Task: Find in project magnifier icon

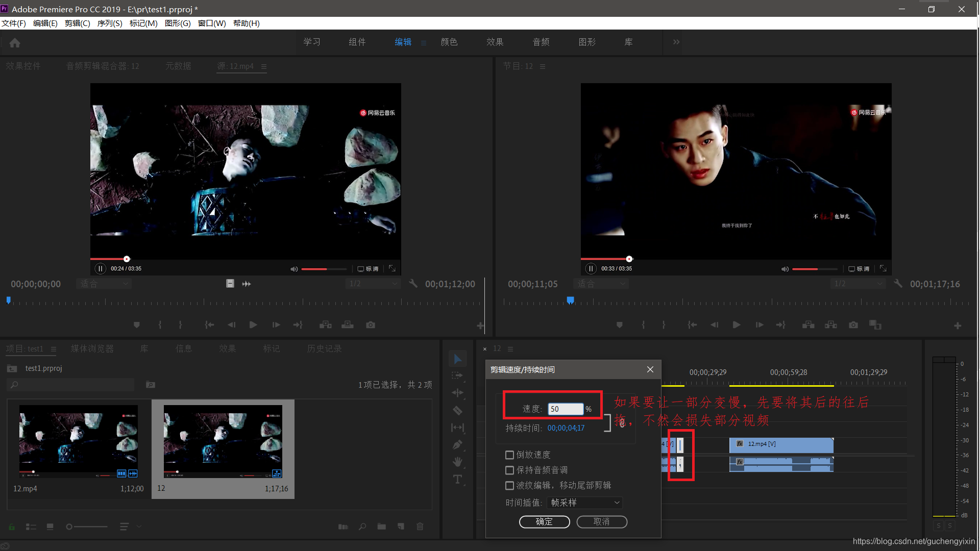Action: point(362,527)
